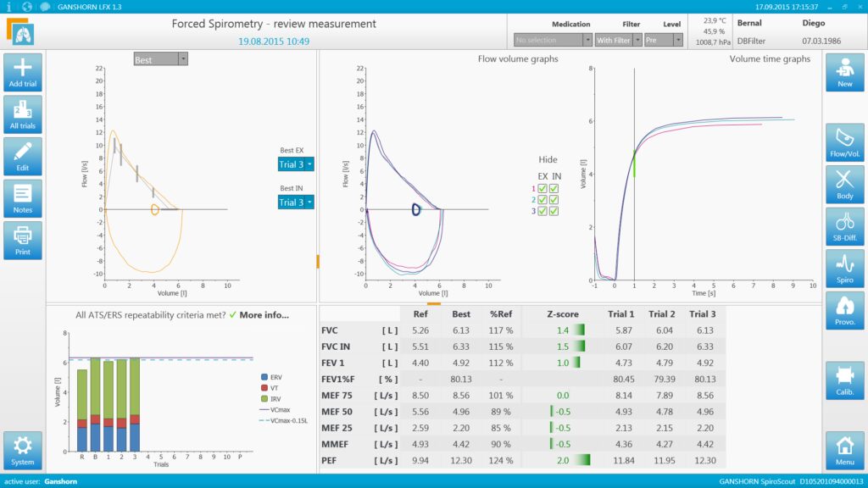The width and height of the screenshot is (868, 488).
Task: Open the Flow/Vol. test module
Action: click(x=845, y=142)
